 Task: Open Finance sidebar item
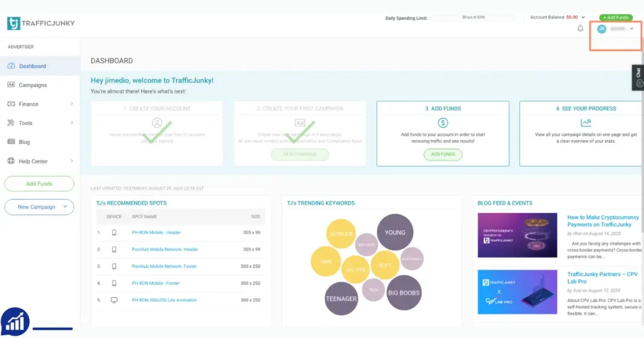40,104
